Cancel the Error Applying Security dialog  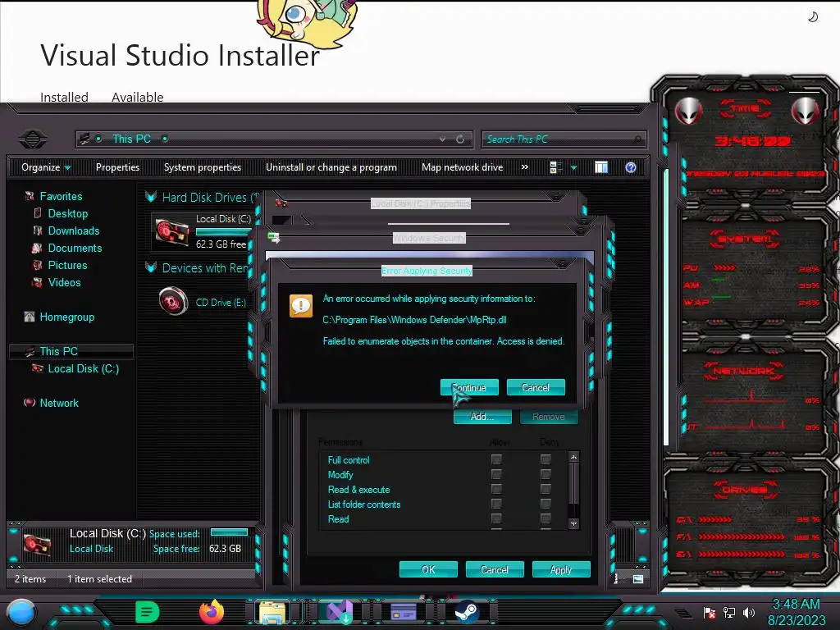click(536, 387)
